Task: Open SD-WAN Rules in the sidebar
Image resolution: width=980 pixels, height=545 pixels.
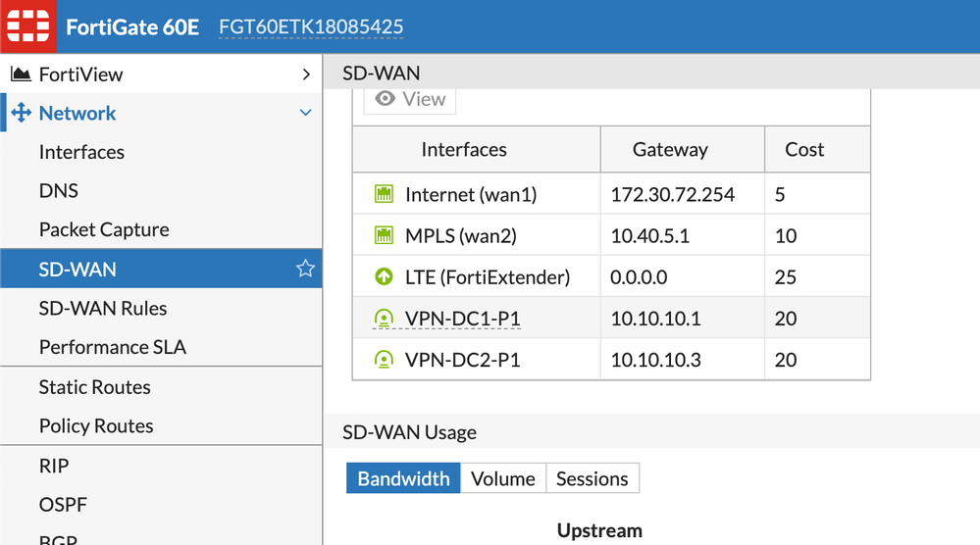Action: tap(103, 308)
